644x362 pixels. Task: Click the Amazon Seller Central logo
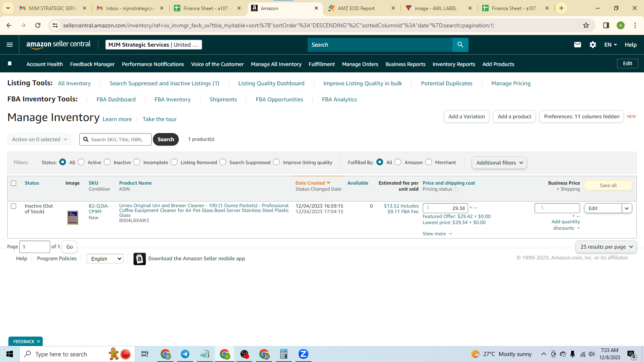tap(58, 45)
